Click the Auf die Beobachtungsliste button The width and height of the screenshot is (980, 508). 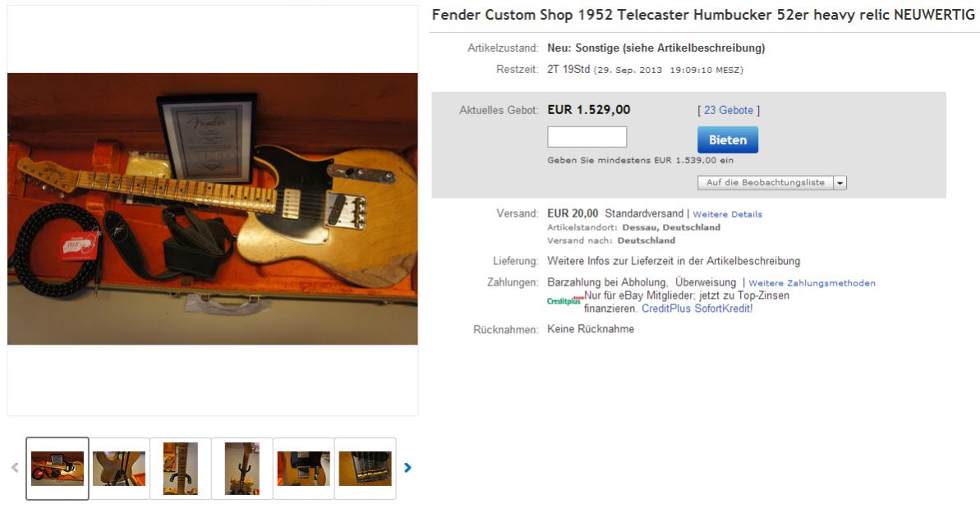tap(765, 183)
